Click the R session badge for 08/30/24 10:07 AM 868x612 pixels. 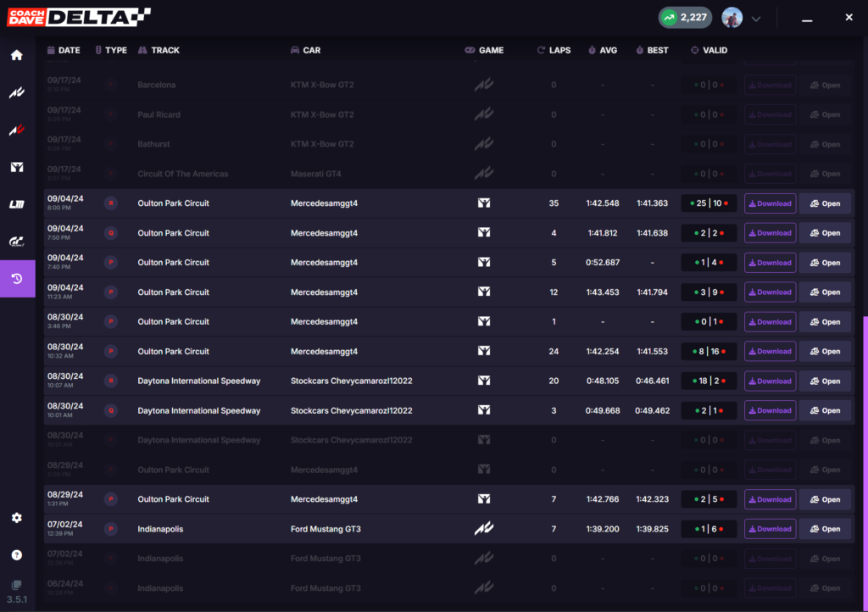click(111, 381)
